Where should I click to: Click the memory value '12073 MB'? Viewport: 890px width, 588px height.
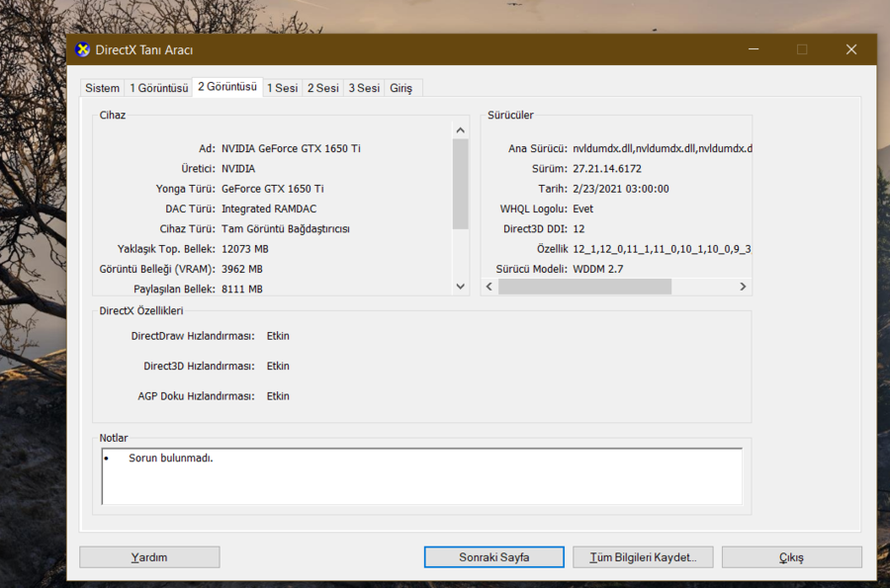pos(244,249)
